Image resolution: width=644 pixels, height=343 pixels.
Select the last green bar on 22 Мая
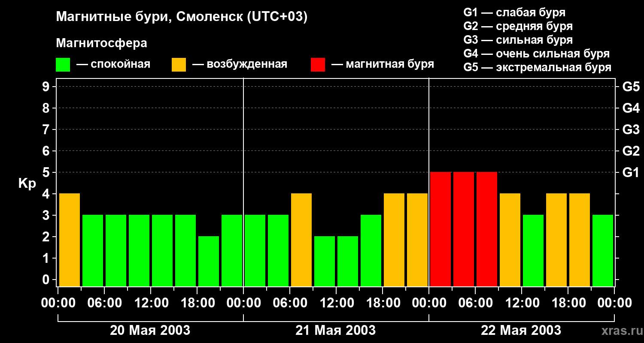603,250
